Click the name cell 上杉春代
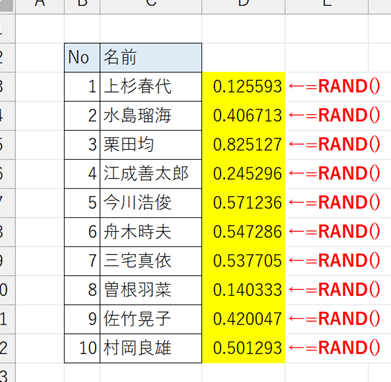 coord(151,87)
